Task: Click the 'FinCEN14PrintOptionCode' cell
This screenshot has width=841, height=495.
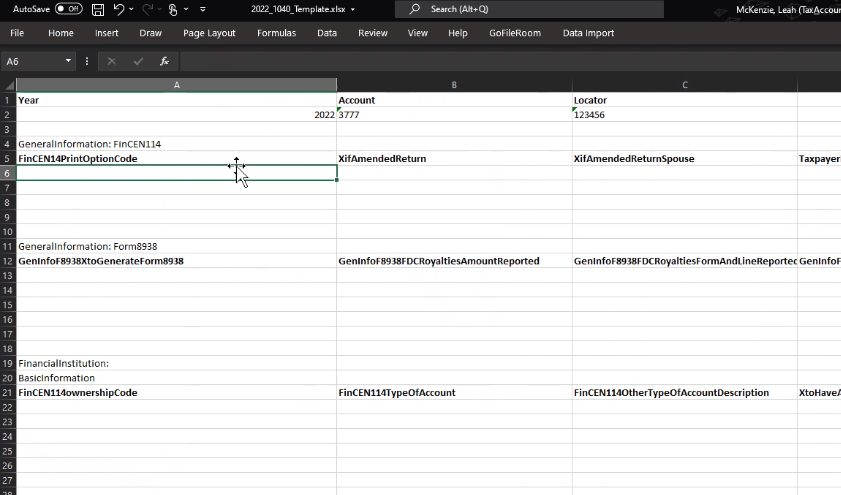Action: 176,159
